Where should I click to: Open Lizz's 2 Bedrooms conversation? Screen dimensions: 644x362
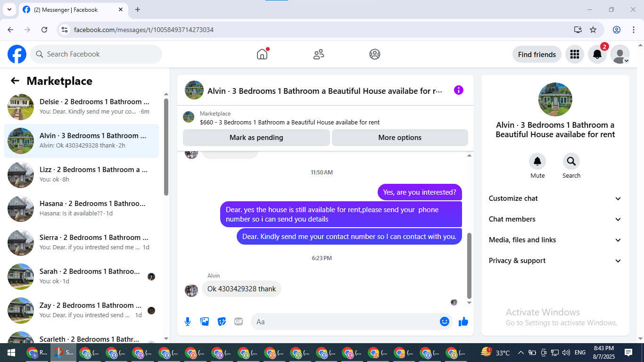[81, 175]
